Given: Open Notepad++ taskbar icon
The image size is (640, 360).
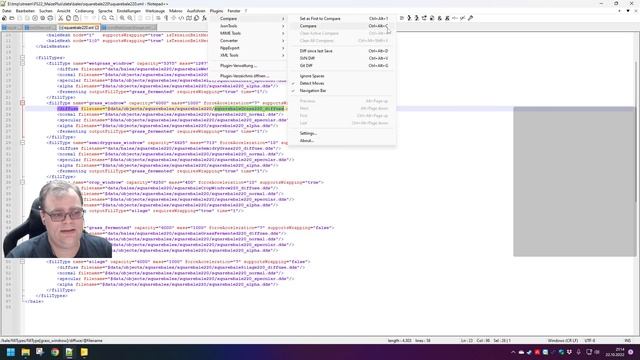Looking at the screenshot, I should [69, 352].
